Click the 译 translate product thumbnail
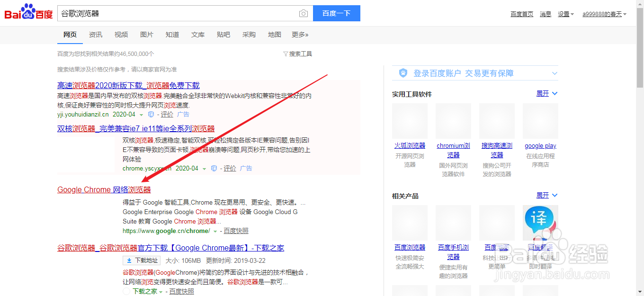The width and height of the screenshot is (644, 296). click(x=540, y=223)
